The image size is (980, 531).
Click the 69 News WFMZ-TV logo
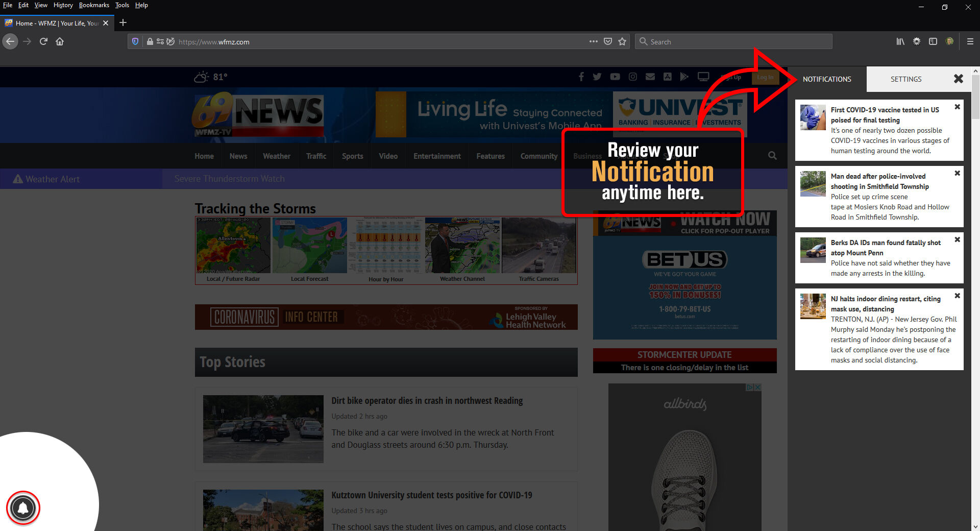click(x=258, y=114)
